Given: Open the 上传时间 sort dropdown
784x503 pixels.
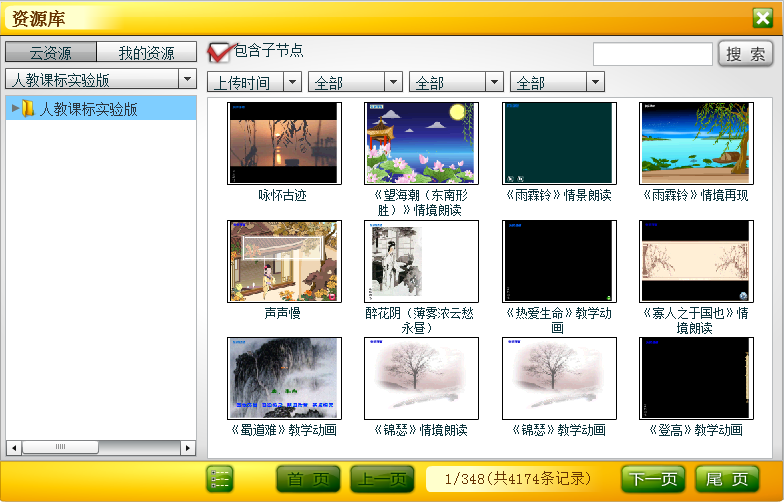Looking at the screenshot, I should click(x=254, y=82).
